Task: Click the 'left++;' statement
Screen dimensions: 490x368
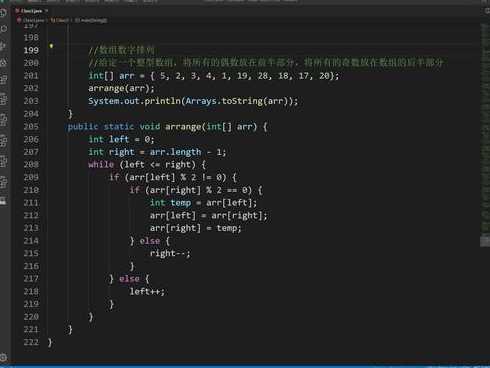Action: tap(147, 292)
